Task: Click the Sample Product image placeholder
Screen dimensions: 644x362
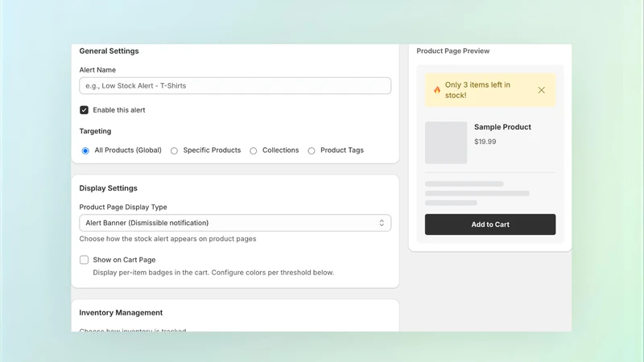Action: [x=446, y=142]
